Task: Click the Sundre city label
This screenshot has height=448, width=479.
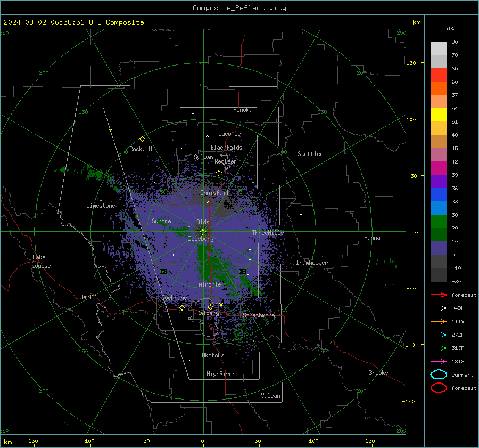Action: coord(162,221)
